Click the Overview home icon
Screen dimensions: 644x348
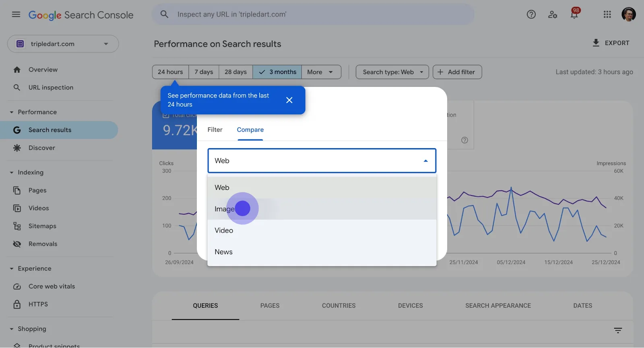[x=17, y=70]
